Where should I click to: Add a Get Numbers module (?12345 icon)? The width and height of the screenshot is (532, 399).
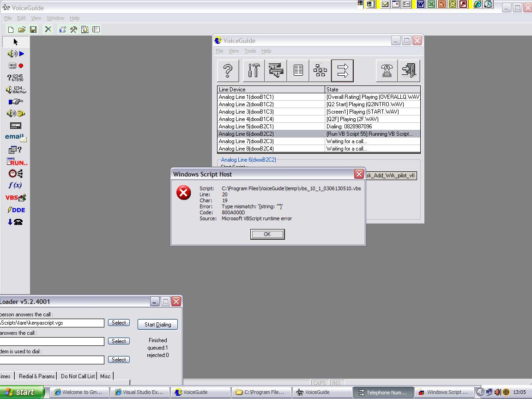pos(16,78)
